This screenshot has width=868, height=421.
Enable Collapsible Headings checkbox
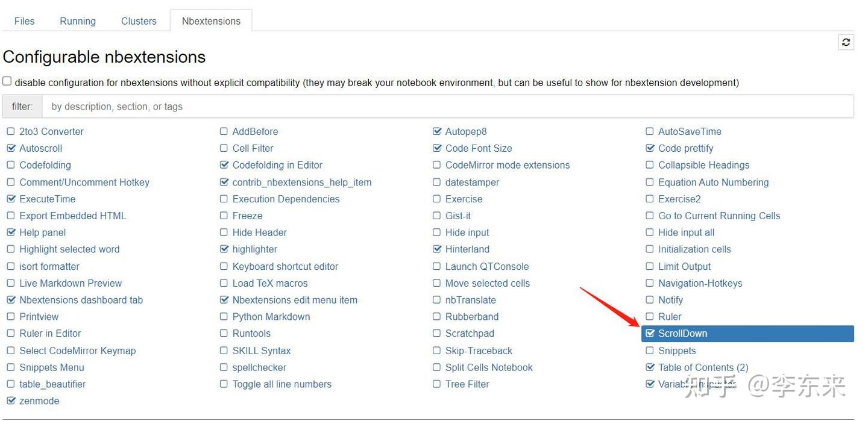pyautogui.click(x=650, y=165)
